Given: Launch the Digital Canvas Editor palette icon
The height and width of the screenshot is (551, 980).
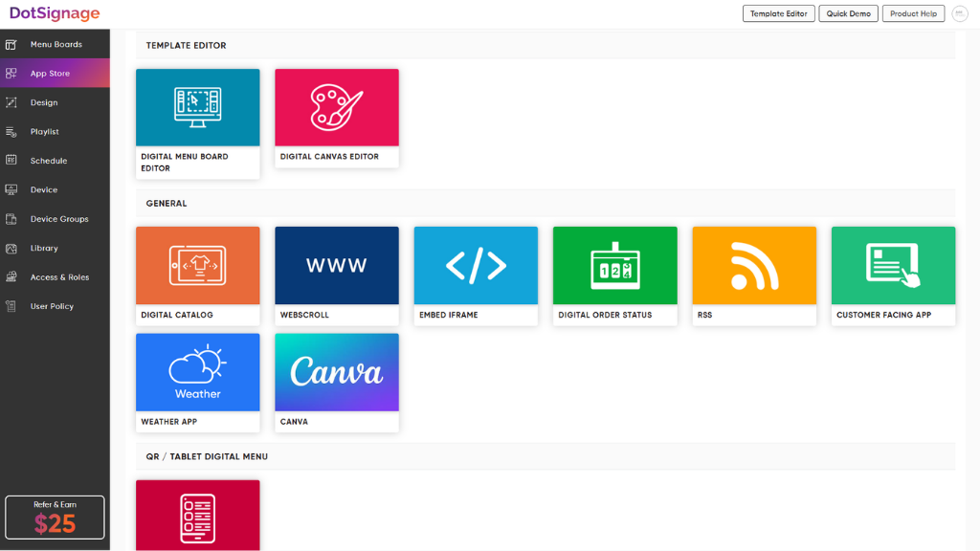Looking at the screenshot, I should tap(336, 107).
